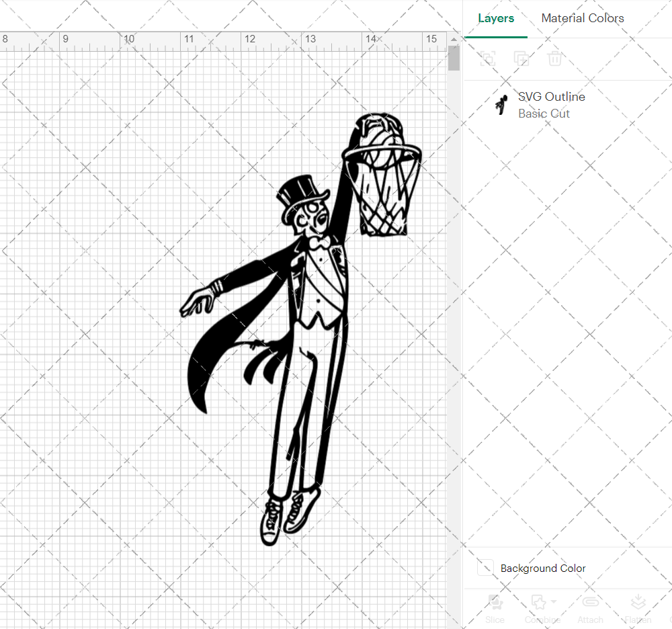
Task: Expand the Combine dropdown arrow
Action: [554, 601]
